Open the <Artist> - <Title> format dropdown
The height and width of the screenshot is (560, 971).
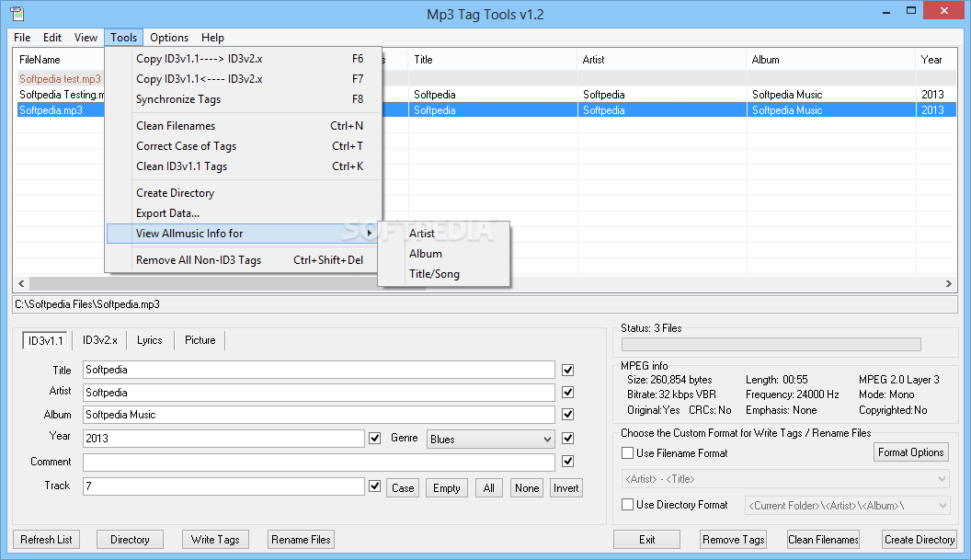pos(784,479)
